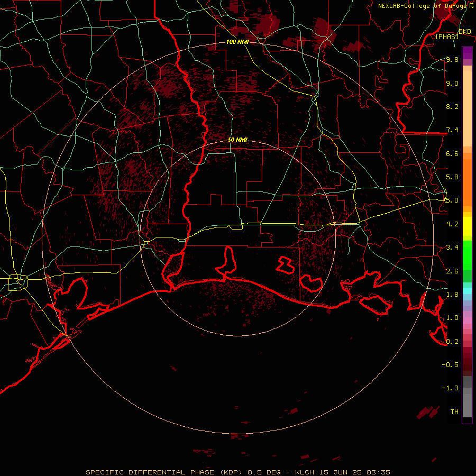Click the [PHAS] units label
Viewport: 476px width, 476px height.
pyautogui.click(x=447, y=36)
